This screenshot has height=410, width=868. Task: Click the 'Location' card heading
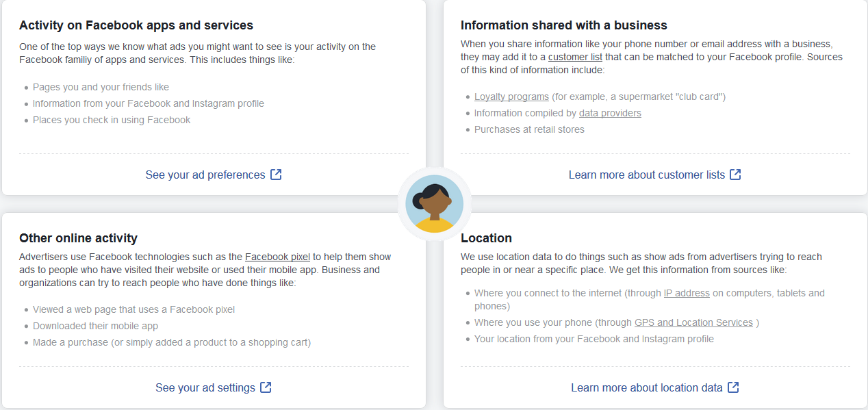coord(487,238)
